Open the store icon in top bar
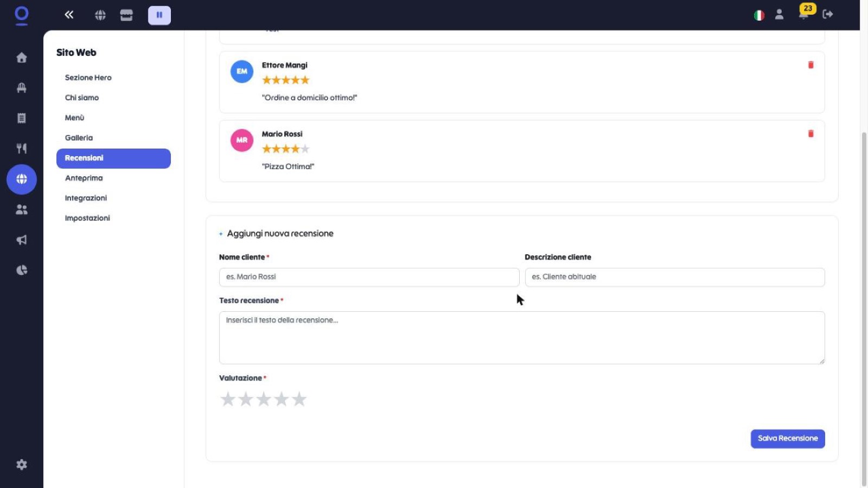Screen dimensions: 868x488 (x=126, y=15)
